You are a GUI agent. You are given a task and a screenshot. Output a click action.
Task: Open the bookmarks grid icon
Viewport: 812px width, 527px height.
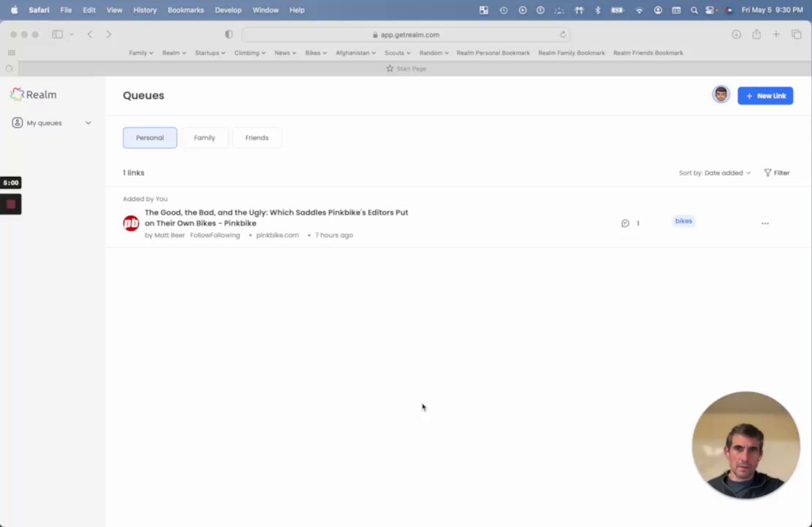tap(12, 53)
